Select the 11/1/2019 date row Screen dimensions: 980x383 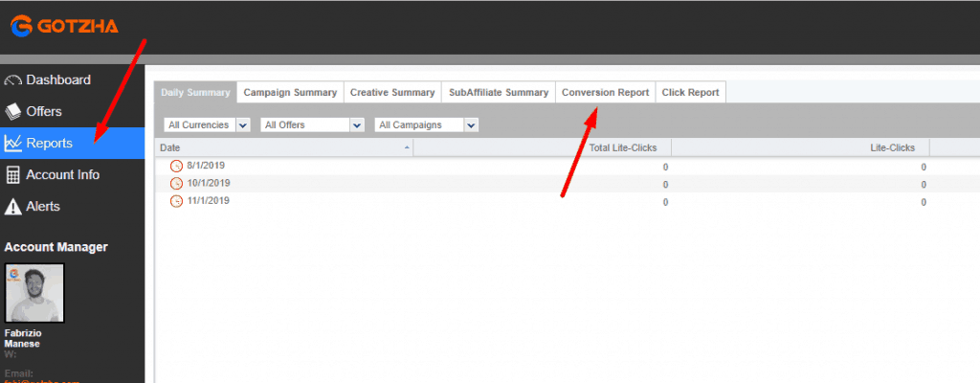567,201
